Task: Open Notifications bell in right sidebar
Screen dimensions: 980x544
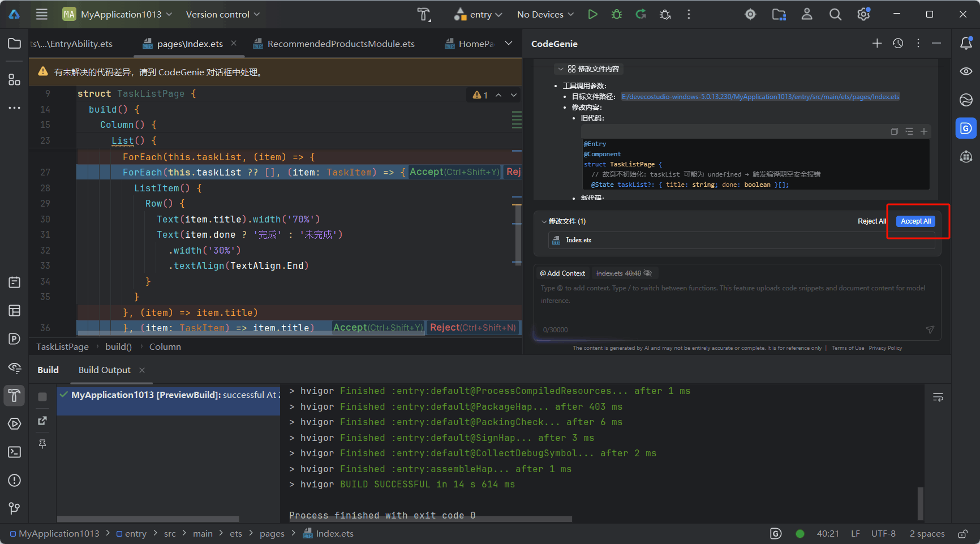Action: point(966,43)
